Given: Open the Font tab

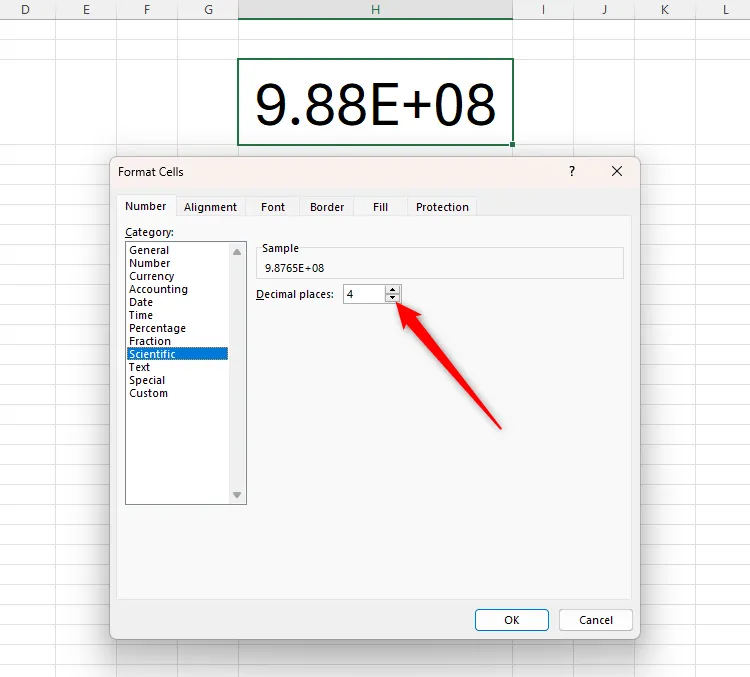Looking at the screenshot, I should tap(273, 207).
